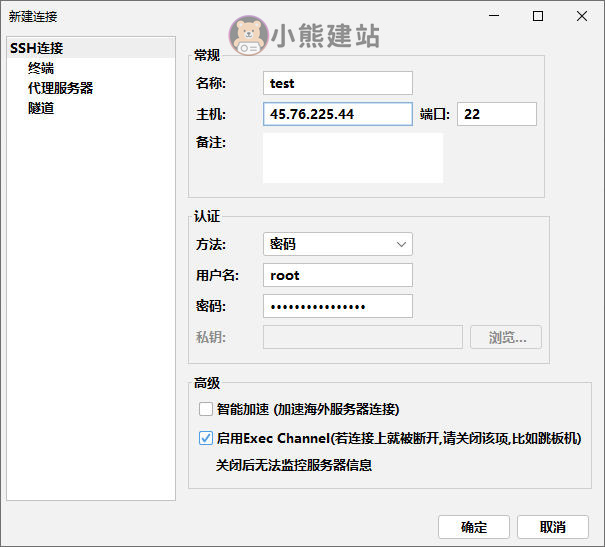Enable the 智能加速 checkbox
This screenshot has height=547, width=605.
point(206,409)
